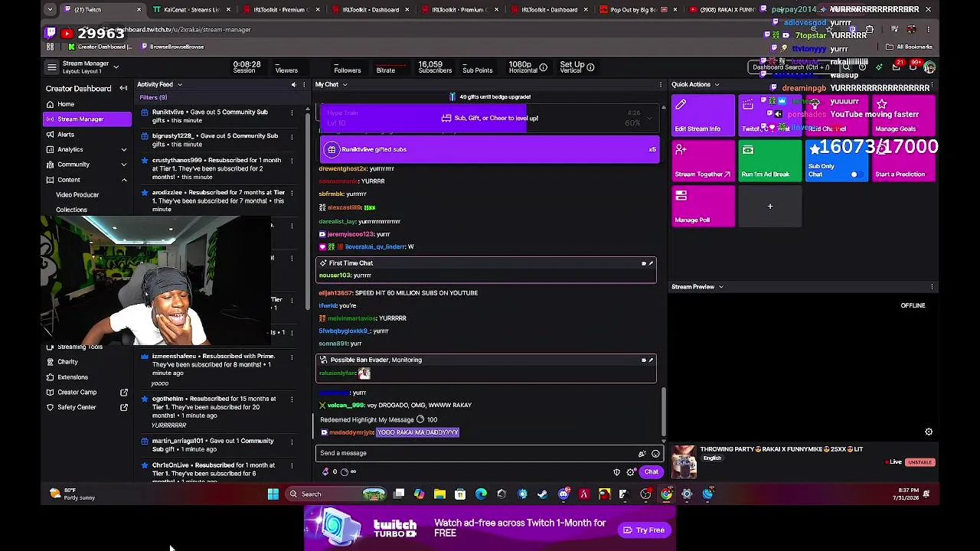Open Manage Poll quick action
This screenshot has width=980, height=551.
[703, 206]
